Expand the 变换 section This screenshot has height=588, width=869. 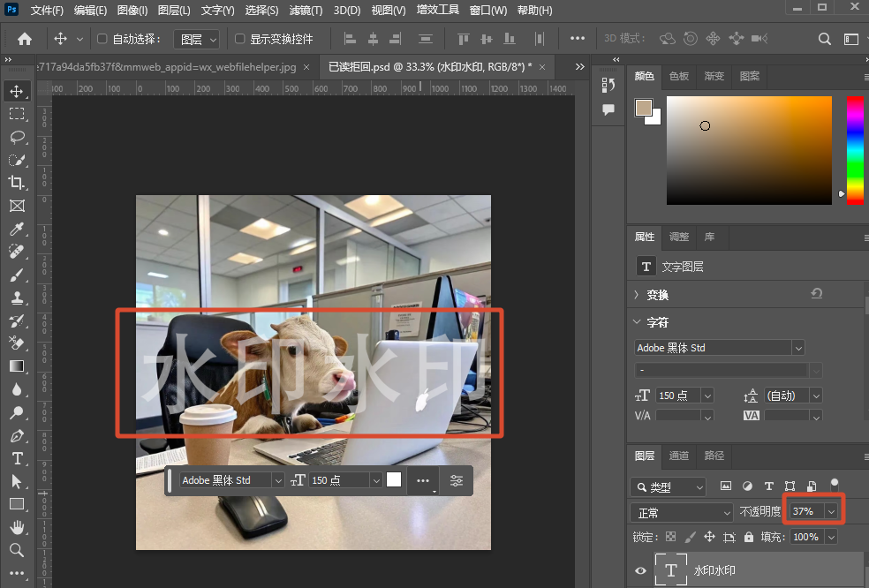[637, 295]
